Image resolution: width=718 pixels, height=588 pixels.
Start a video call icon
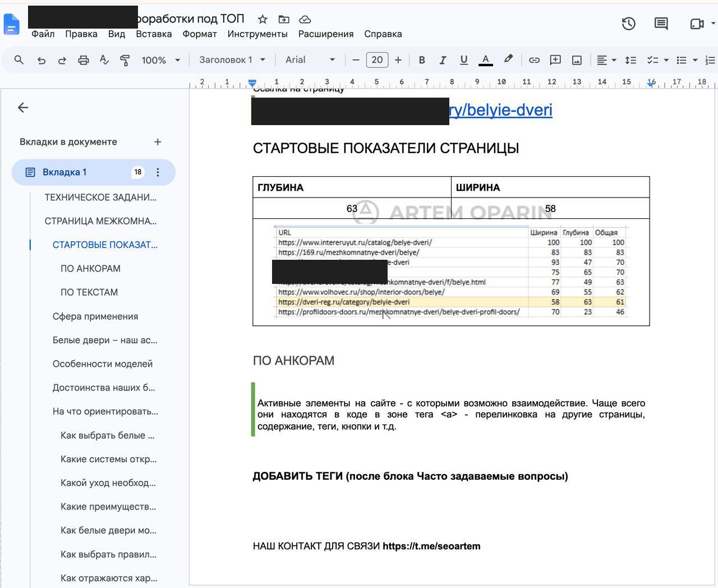click(697, 24)
